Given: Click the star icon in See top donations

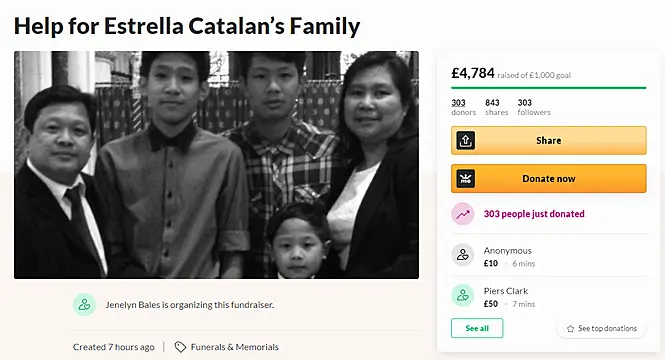Looking at the screenshot, I should pyautogui.click(x=570, y=329).
